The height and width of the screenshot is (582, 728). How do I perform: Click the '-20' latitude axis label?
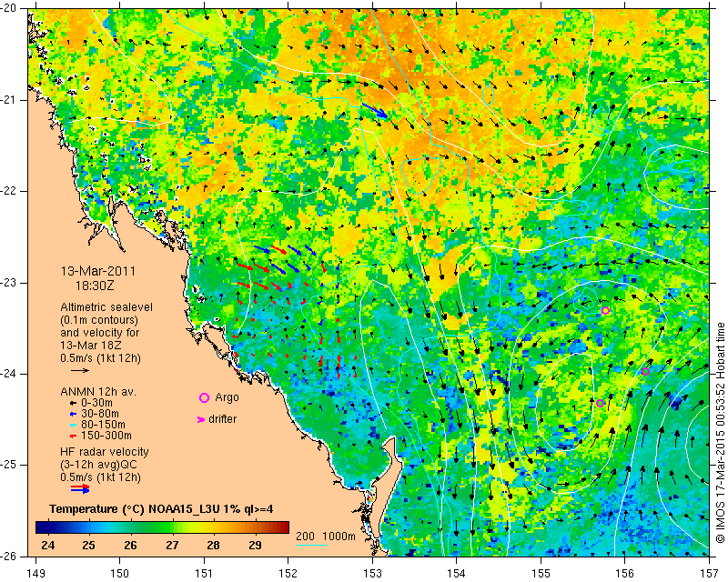click(x=9, y=9)
